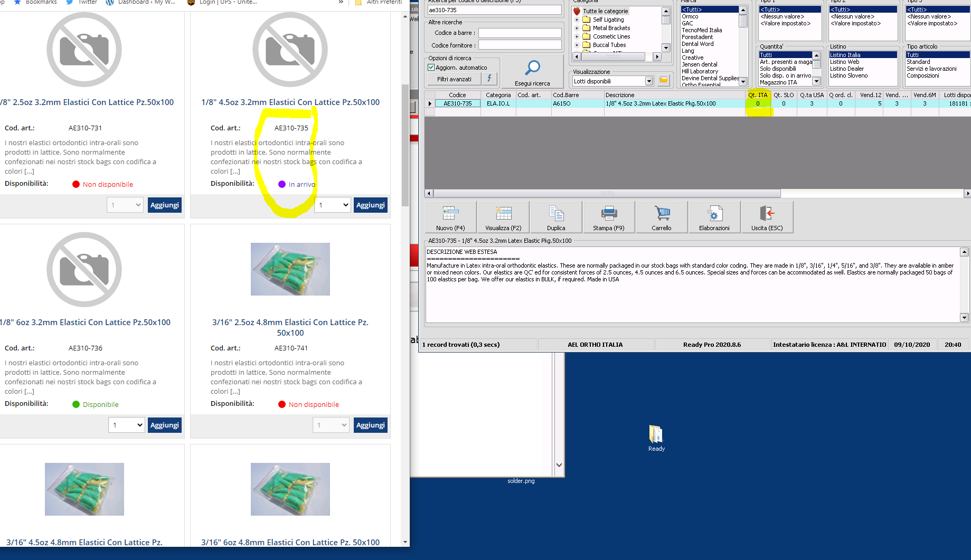Open the AE310-741 elastic bag product photo
The width and height of the screenshot is (971, 560).
(x=290, y=269)
